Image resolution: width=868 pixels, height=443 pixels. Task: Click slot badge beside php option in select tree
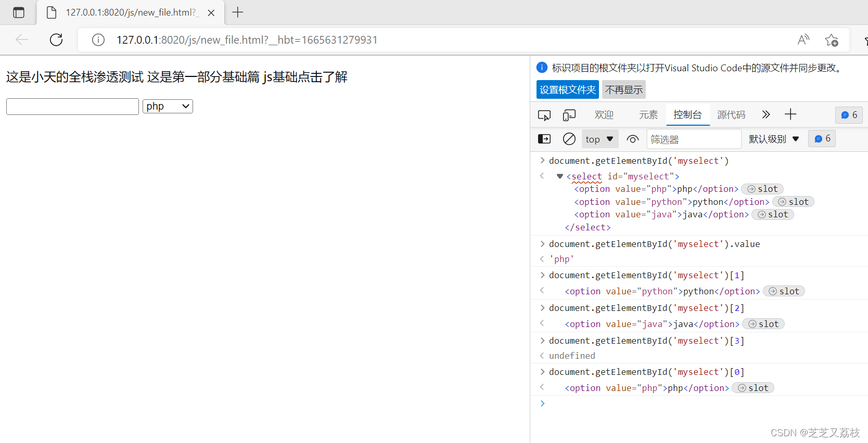762,189
